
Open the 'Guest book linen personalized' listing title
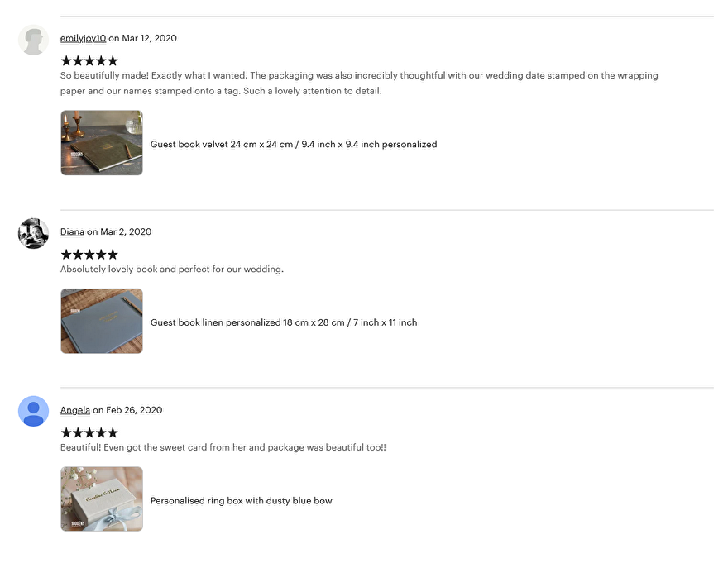point(284,322)
